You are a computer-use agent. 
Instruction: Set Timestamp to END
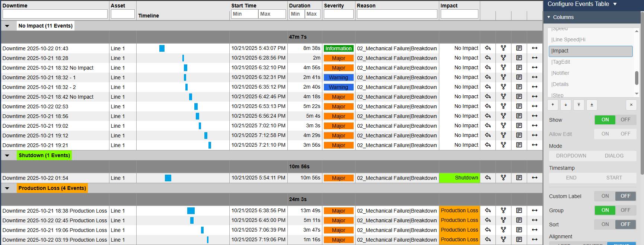pyautogui.click(x=571, y=178)
